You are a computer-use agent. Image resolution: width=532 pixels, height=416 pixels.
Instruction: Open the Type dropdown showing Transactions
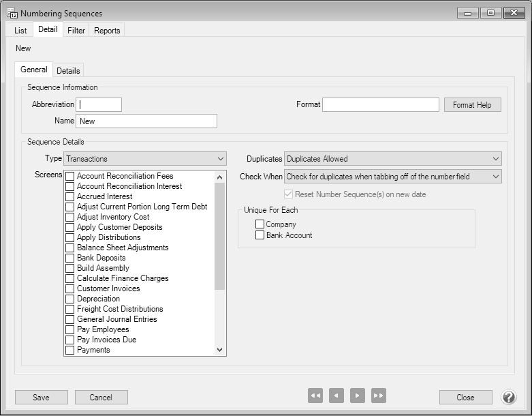coord(145,159)
